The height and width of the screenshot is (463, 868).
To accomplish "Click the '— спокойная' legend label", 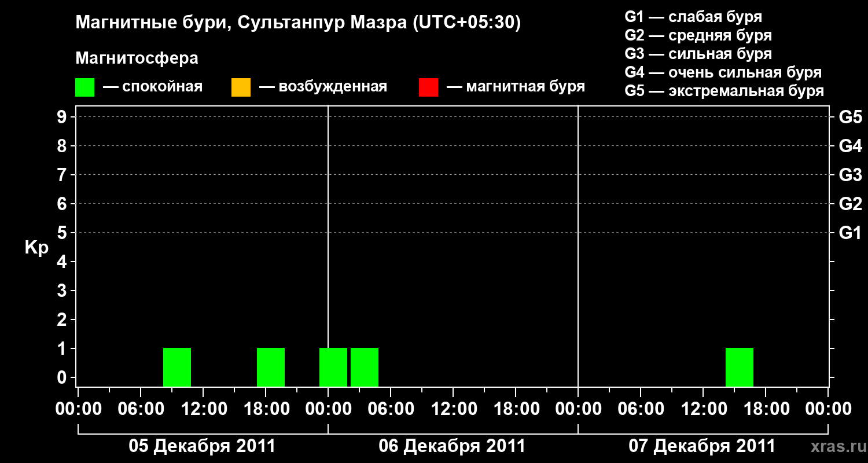I will (x=153, y=87).
